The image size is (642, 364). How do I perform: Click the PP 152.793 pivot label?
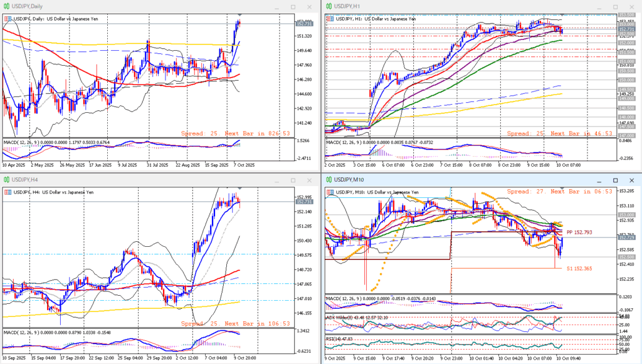(579, 232)
